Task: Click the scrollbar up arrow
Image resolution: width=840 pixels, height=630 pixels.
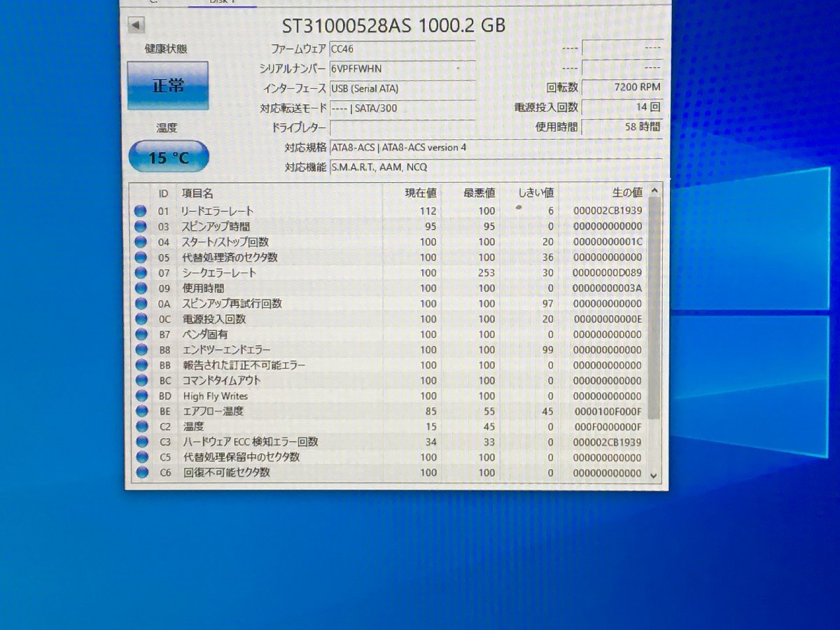Action: click(x=654, y=189)
